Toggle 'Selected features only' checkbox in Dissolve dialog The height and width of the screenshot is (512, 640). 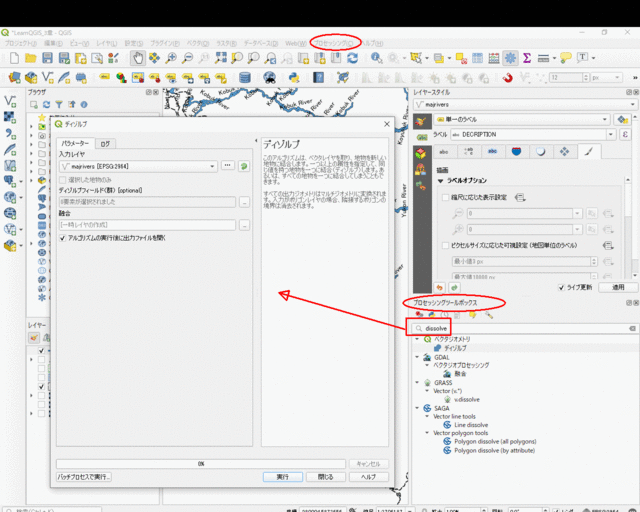point(62,180)
